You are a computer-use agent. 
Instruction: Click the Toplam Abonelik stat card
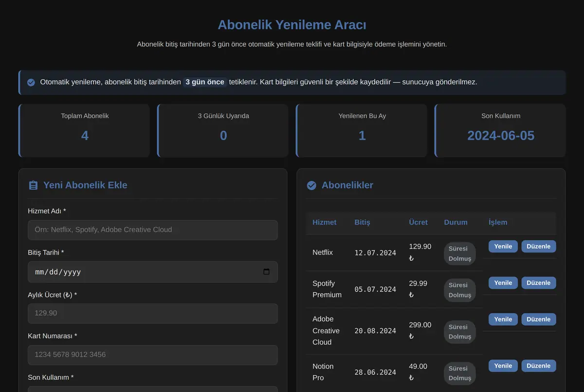tap(84, 130)
